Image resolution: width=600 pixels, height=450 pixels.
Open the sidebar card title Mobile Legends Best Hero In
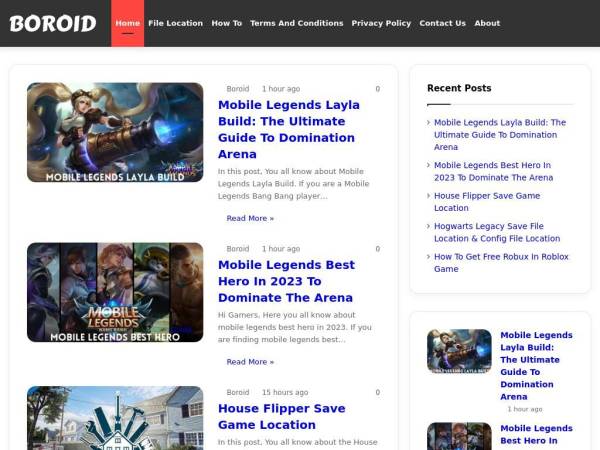(536, 434)
